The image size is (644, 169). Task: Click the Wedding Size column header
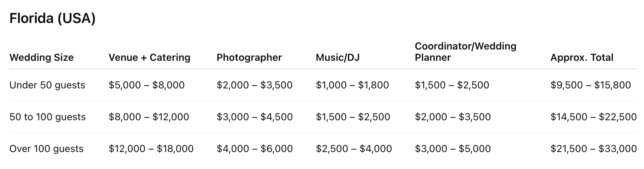point(42,57)
